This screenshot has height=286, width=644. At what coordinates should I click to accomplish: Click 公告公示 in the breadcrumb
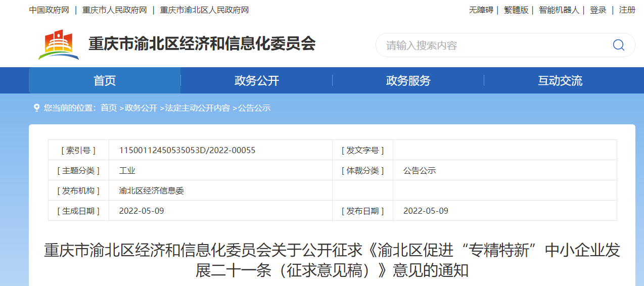[254, 108]
